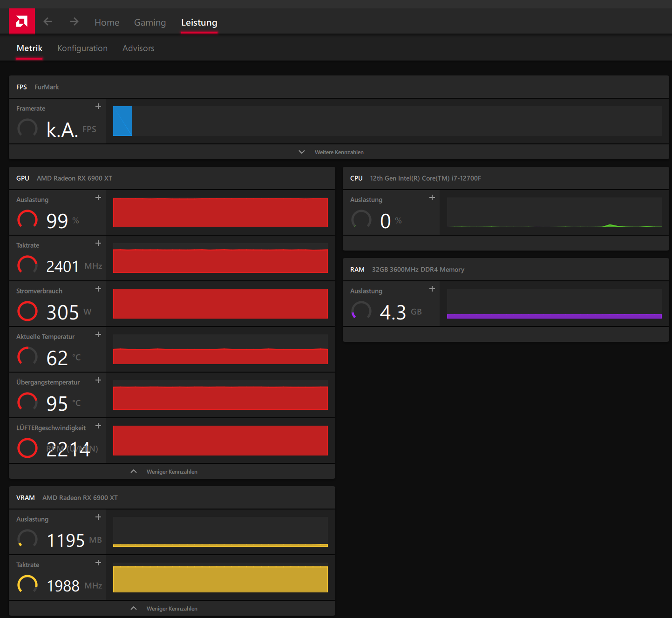672x618 pixels.
Task: Click the fan speed 2214 RPM gauge
Action: (x=27, y=448)
